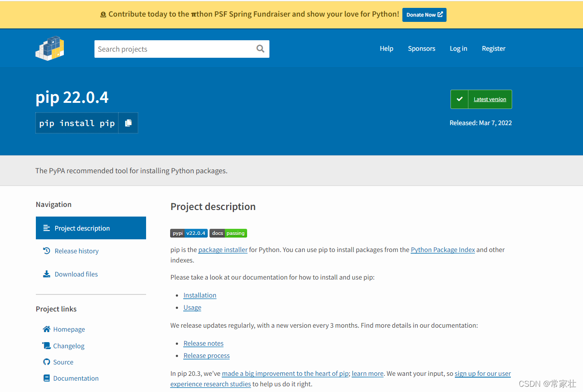
Task: Open the Sponsors page
Action: (422, 49)
